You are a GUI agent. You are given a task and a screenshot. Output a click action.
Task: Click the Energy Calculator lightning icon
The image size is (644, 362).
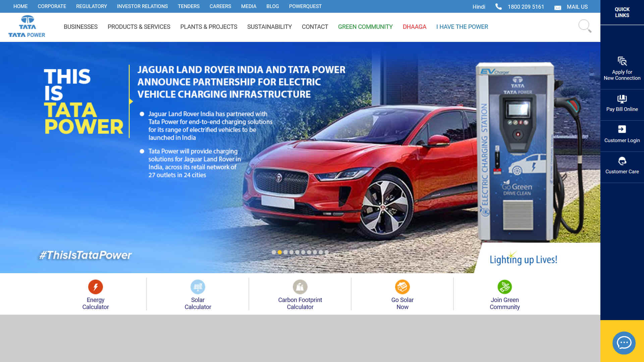(96, 287)
